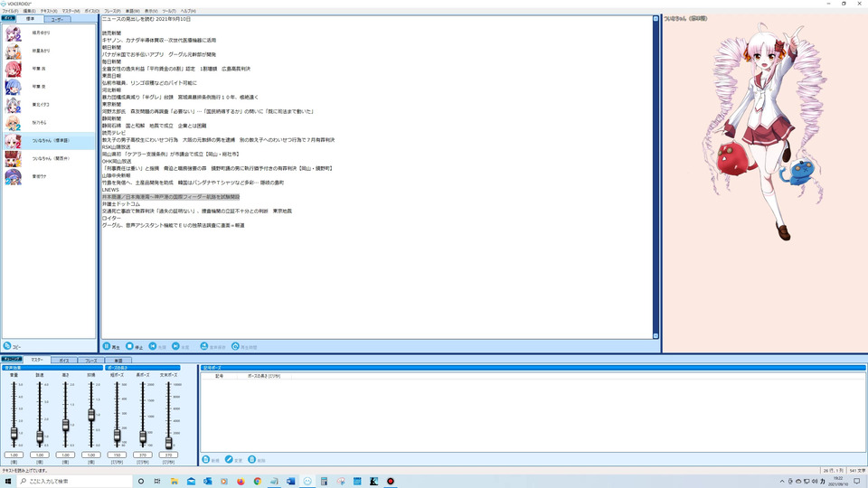Click the 長ポーズ slider handle
Screen dimensions: 868x488
[x=143, y=436]
